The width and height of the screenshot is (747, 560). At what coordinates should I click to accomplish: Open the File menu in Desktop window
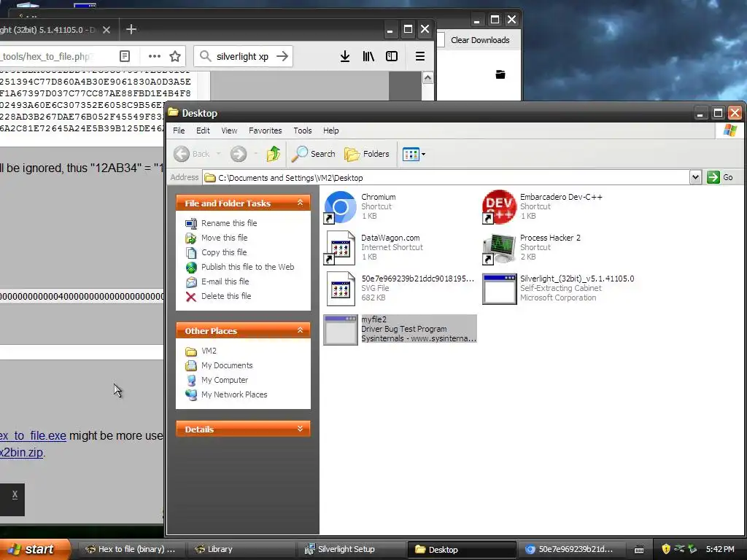[179, 131]
